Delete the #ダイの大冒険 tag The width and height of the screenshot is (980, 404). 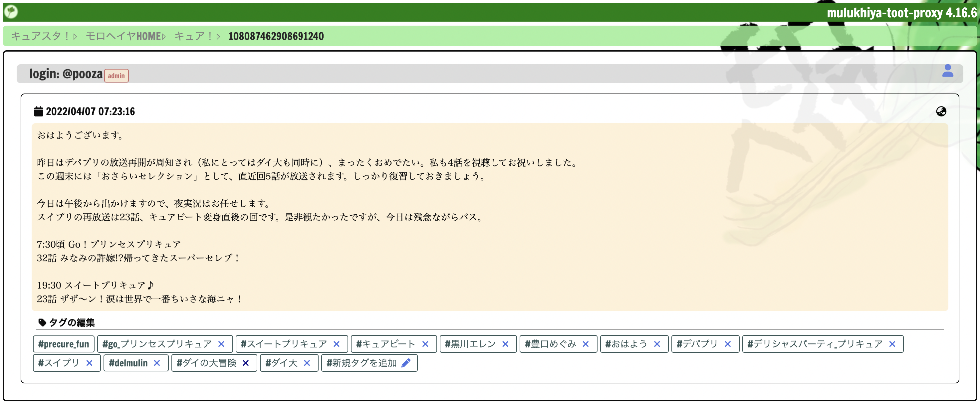pos(246,363)
